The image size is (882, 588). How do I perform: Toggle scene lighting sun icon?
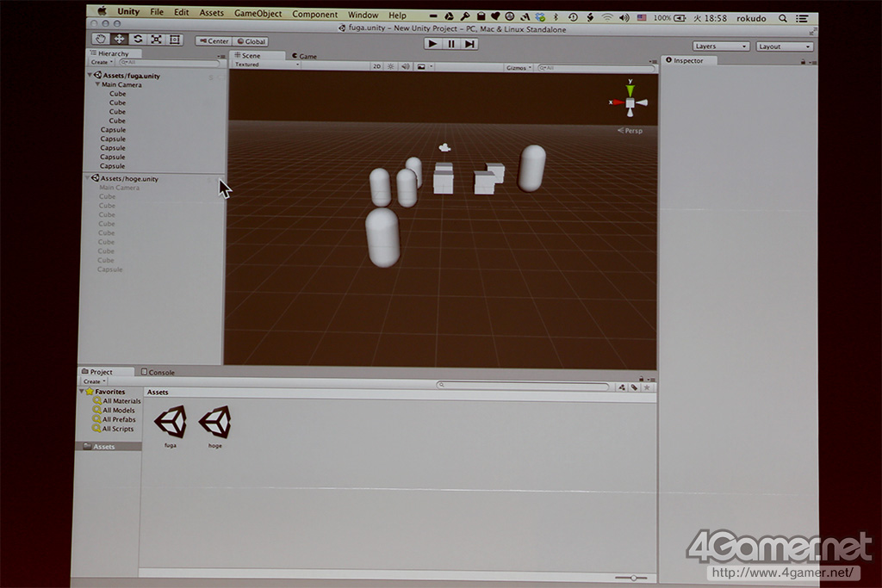(x=391, y=66)
